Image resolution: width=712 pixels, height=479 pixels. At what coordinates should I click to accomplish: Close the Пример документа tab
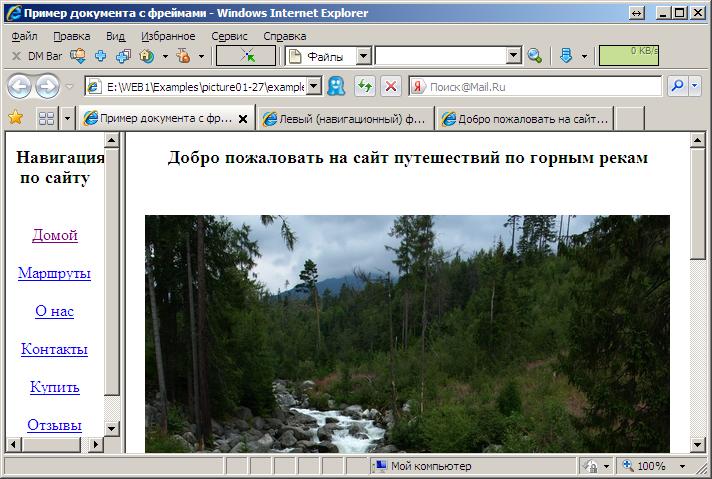click(x=243, y=119)
